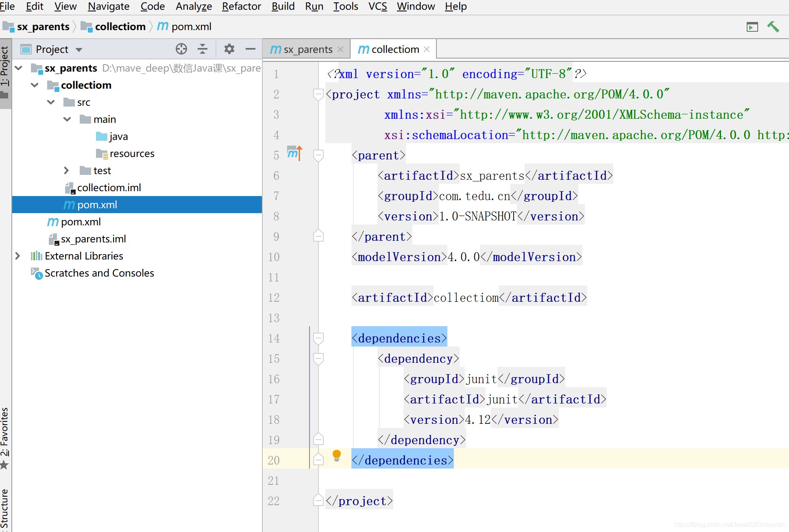Toggle fold marker at dependency line 15

point(318,358)
